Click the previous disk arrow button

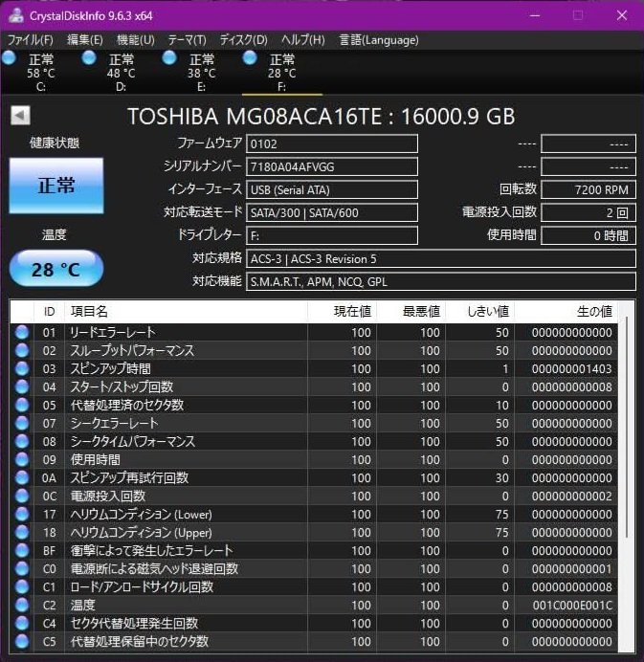(20, 116)
